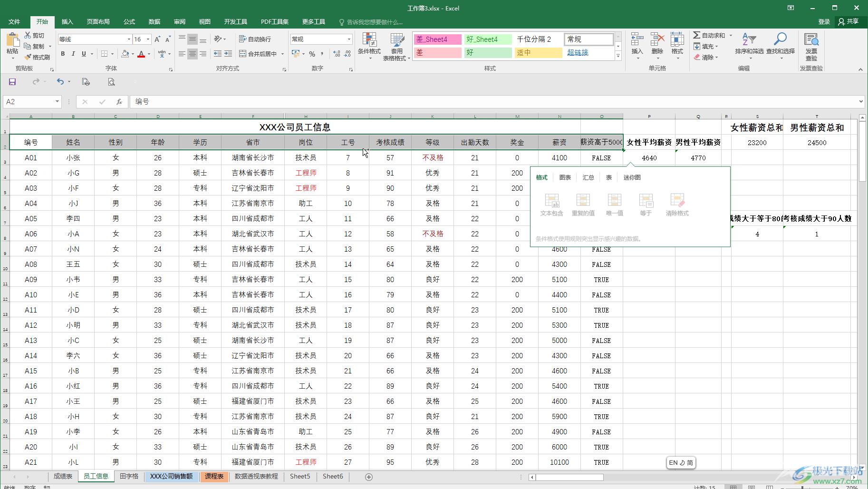Screen dimensions: 868x489
Task: Click 文本包含 in Quick Analysis popup
Action: tap(551, 205)
